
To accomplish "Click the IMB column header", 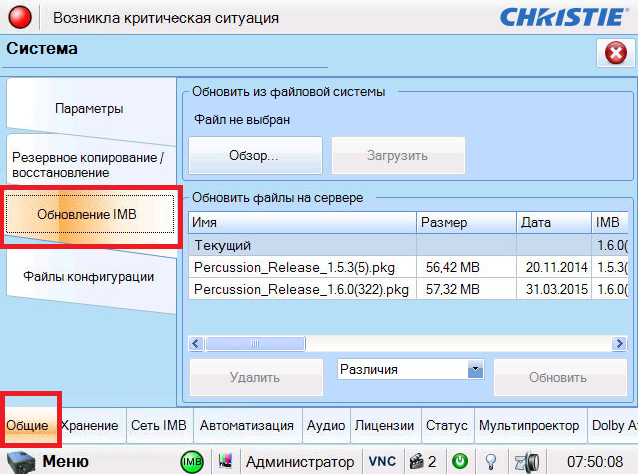I will (610, 223).
